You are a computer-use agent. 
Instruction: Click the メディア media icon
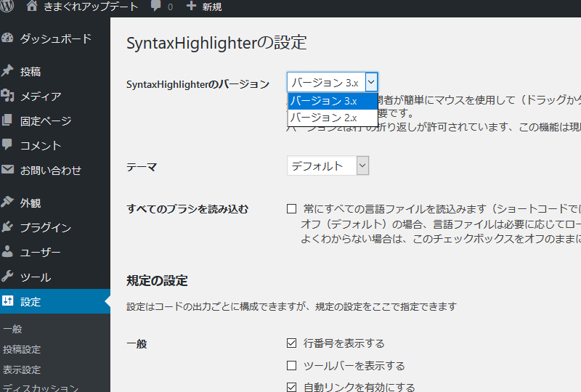pyautogui.click(x=7, y=95)
